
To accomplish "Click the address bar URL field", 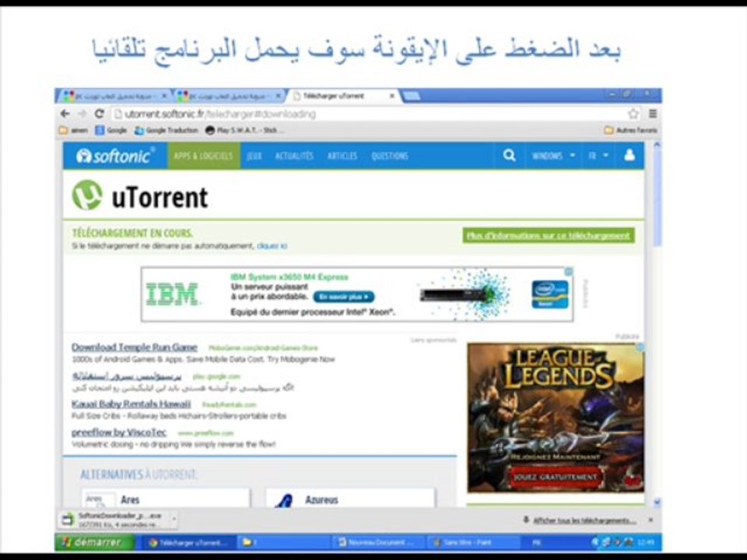I will pos(368,114).
